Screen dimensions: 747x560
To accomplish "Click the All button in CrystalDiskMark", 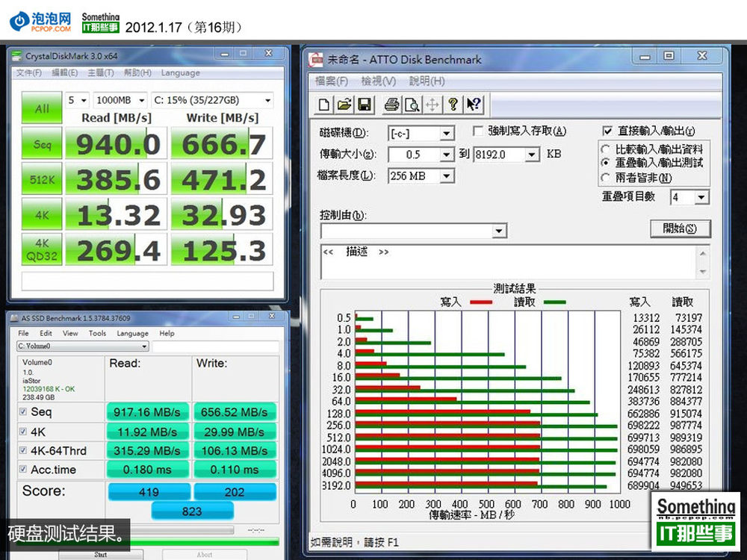I will pos(42,108).
